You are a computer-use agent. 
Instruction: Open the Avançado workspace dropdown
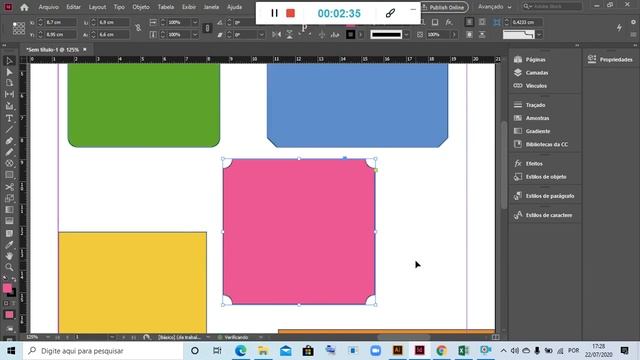495,7
